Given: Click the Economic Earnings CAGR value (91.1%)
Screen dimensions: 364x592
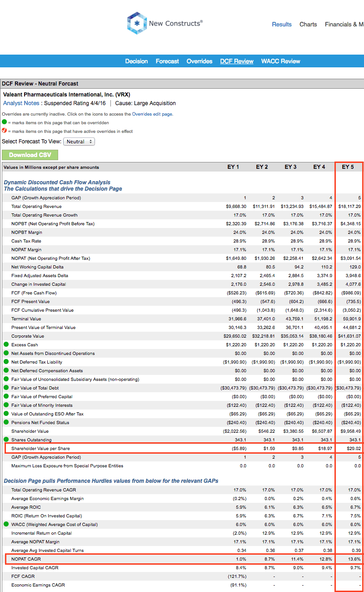Looking at the screenshot, I should [x=238, y=585].
